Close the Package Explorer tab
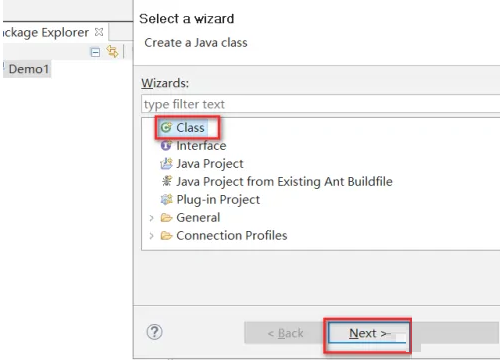Viewport: 500px width, 360px height. [x=99, y=32]
